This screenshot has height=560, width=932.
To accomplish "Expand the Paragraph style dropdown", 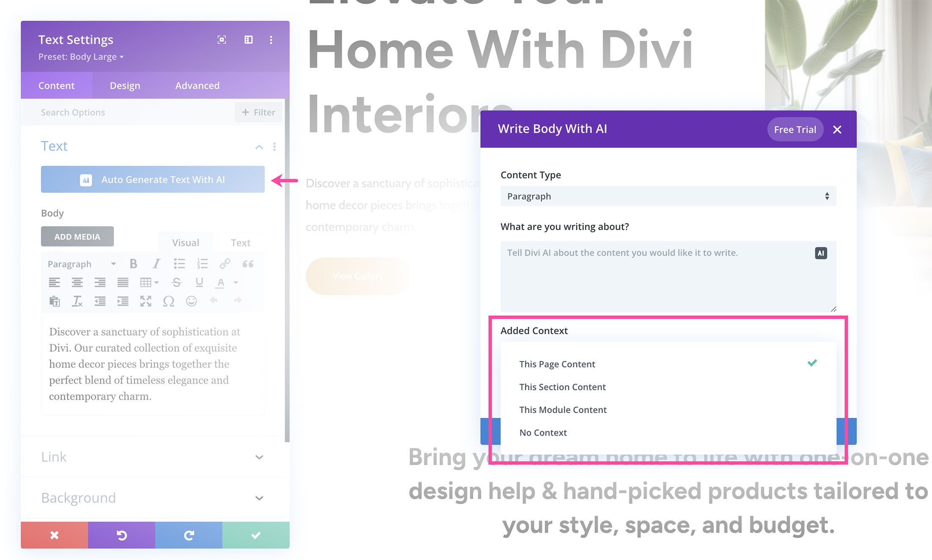I will pyautogui.click(x=80, y=264).
